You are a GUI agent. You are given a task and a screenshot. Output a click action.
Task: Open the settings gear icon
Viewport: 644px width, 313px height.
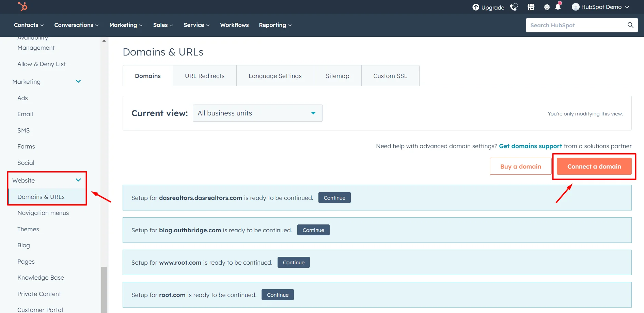547,7
